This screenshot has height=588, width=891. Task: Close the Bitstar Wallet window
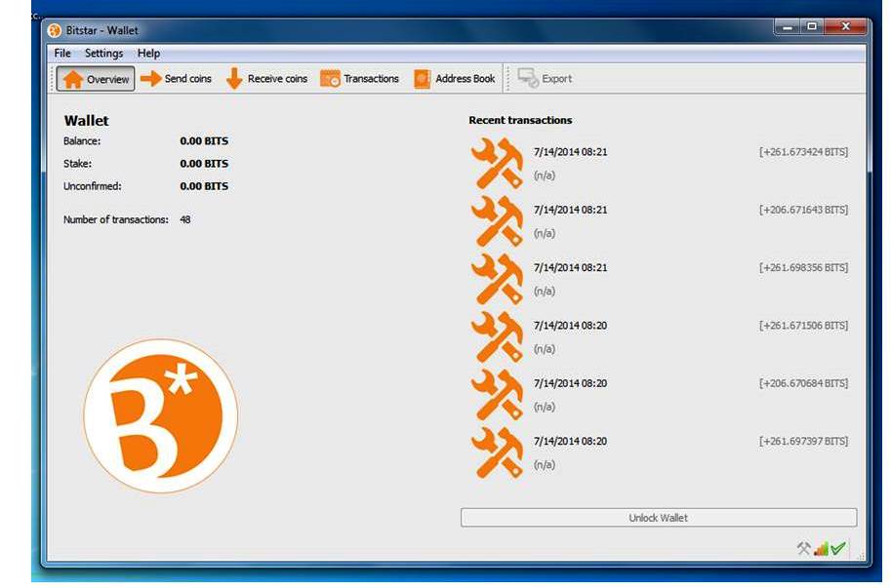pos(845,26)
